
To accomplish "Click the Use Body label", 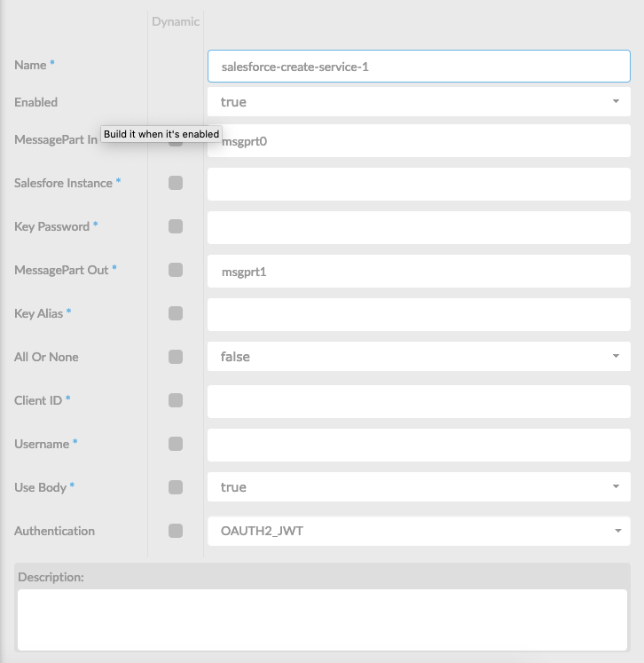I will tap(41, 487).
